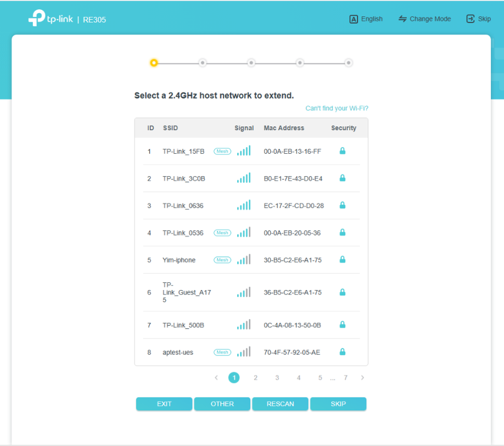Click lock icon for TP-Link_0536
The height and width of the screenshot is (446, 504).
click(343, 232)
